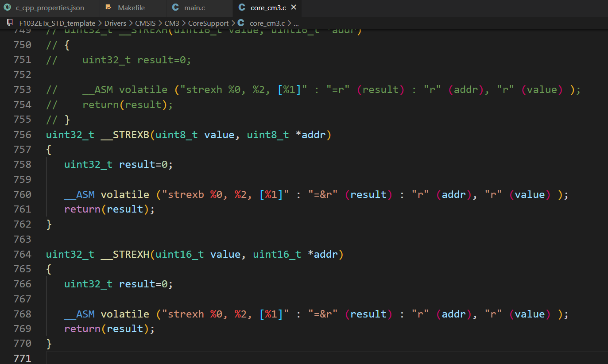Click line number 771 in the gutter
Screen dimensions: 608x364
23,358
